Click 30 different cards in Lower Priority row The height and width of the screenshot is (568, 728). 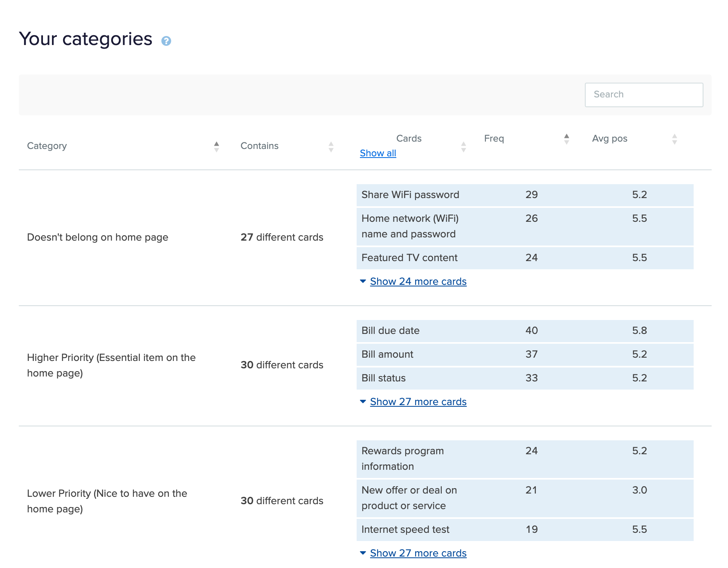[x=282, y=501]
